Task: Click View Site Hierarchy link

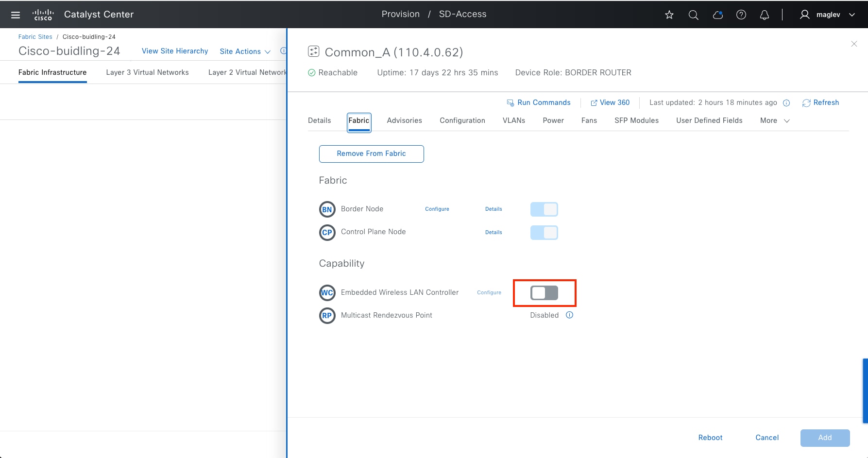Action: 175,51
